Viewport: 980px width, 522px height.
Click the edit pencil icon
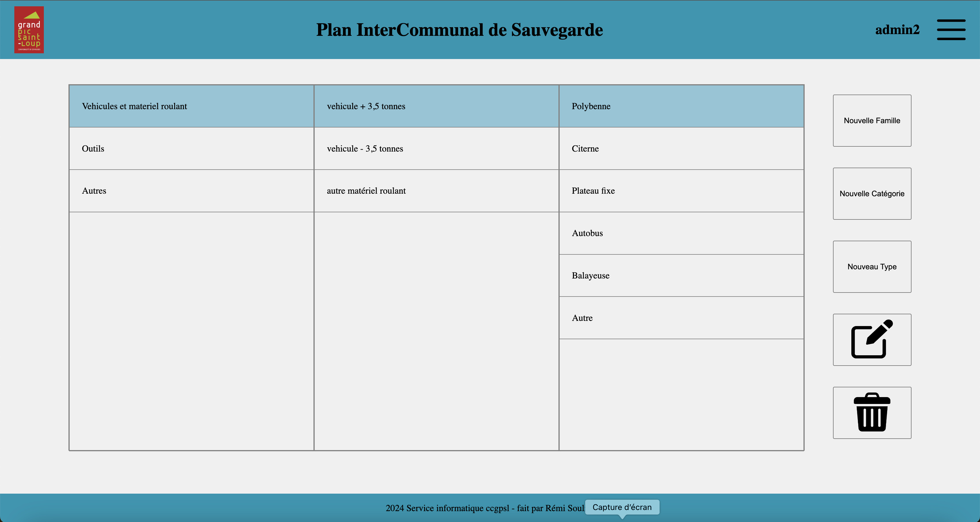pos(872,340)
